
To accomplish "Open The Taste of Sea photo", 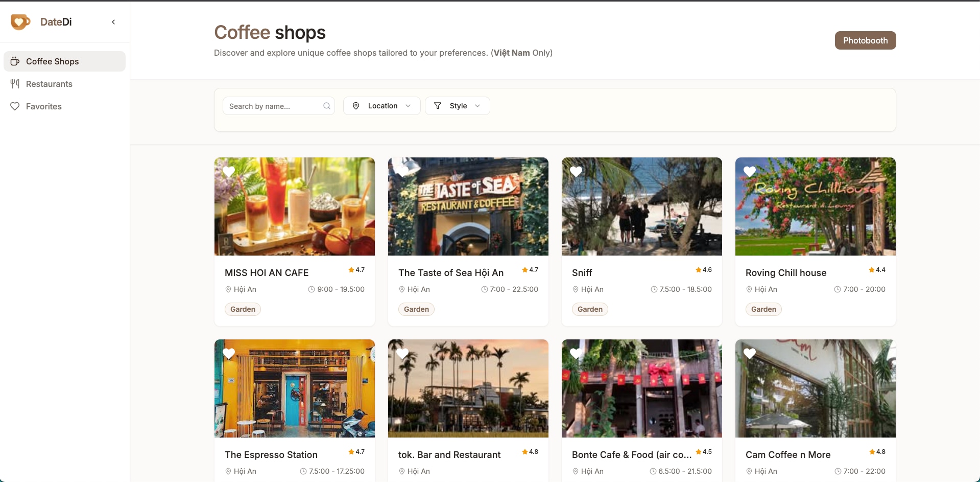I will [468, 206].
